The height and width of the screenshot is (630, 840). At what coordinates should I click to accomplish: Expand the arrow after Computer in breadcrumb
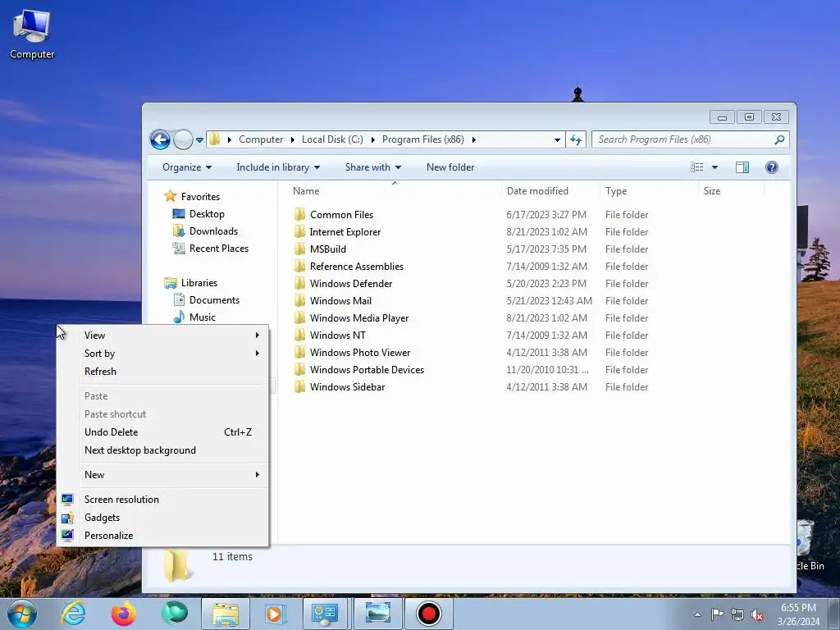[293, 139]
